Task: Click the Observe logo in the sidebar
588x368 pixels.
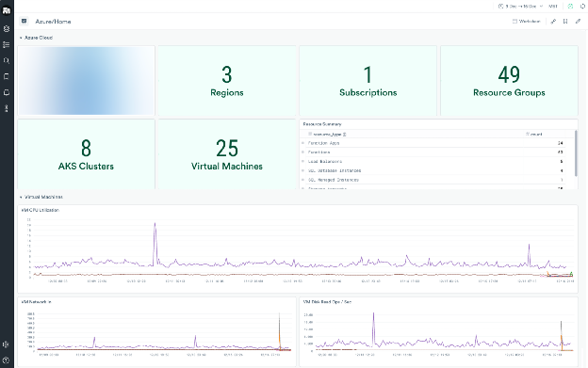Action: click(x=7, y=10)
